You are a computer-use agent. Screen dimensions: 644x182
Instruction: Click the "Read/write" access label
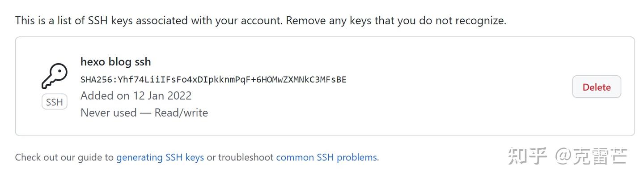(181, 113)
